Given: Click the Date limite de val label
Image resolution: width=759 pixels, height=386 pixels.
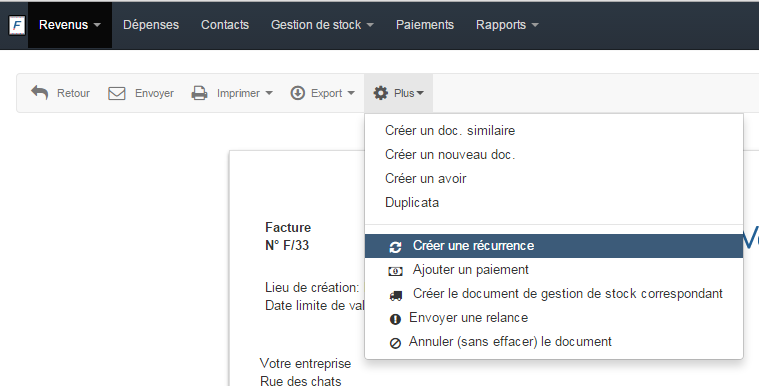Looking at the screenshot, I should click(x=315, y=306).
